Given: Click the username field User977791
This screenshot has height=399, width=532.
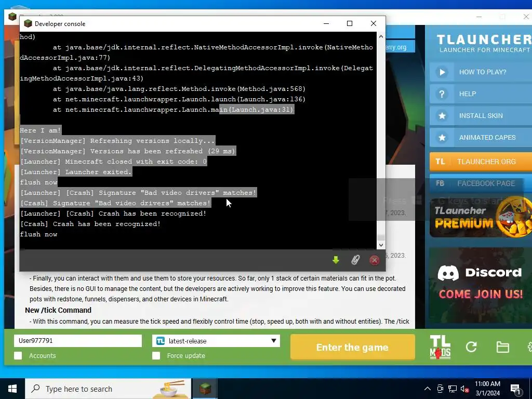Looking at the screenshot, I should pyautogui.click(x=78, y=341).
